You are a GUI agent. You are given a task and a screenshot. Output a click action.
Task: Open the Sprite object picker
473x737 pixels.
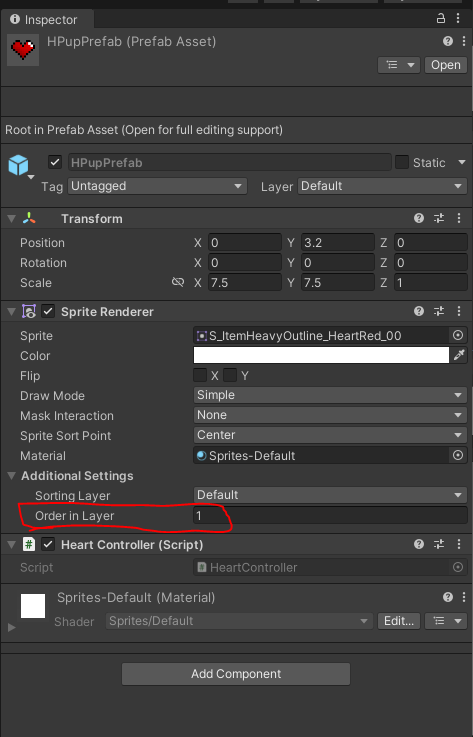tap(458, 336)
